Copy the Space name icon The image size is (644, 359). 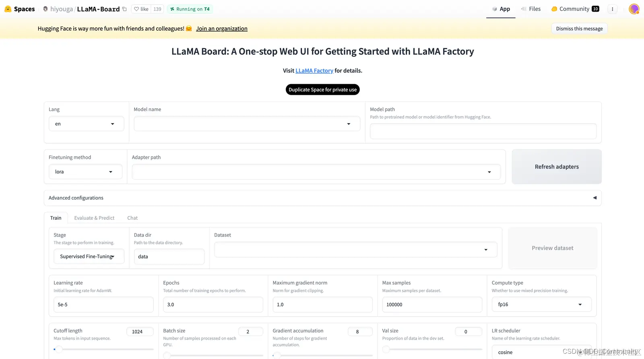pos(124,9)
